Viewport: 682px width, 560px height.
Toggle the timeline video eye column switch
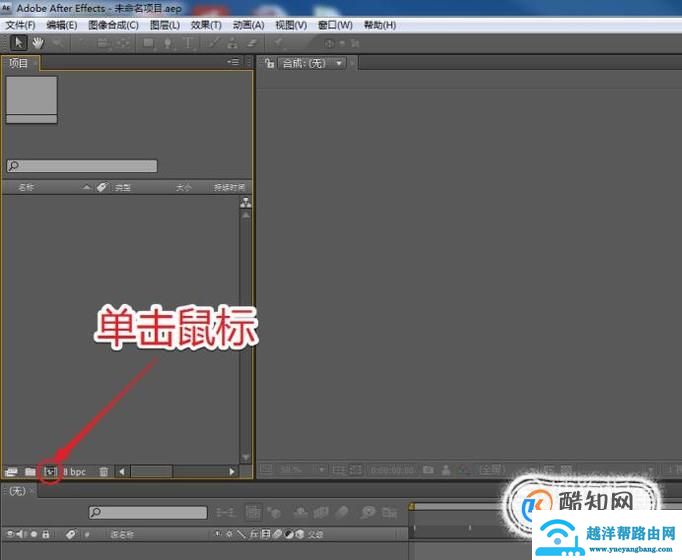10,534
